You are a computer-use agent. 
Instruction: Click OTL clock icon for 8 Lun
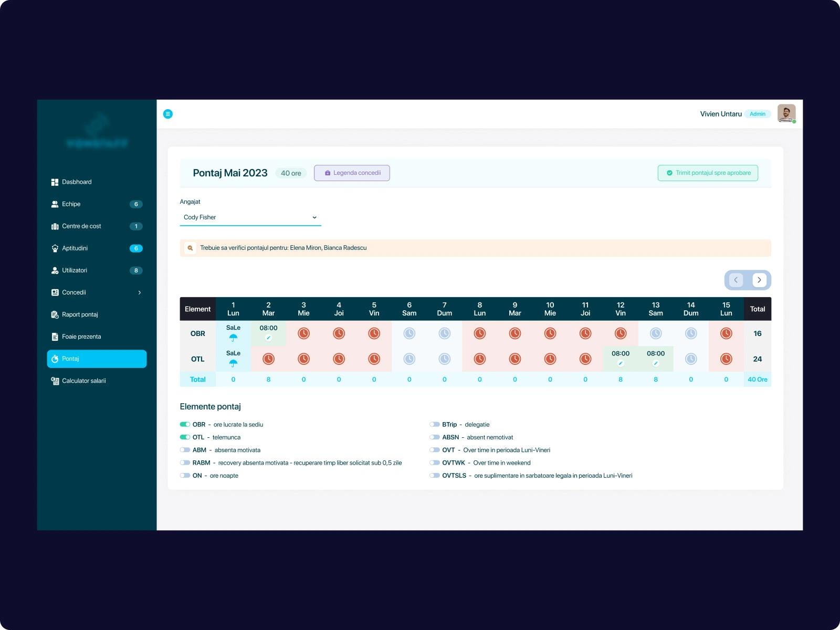(x=480, y=359)
